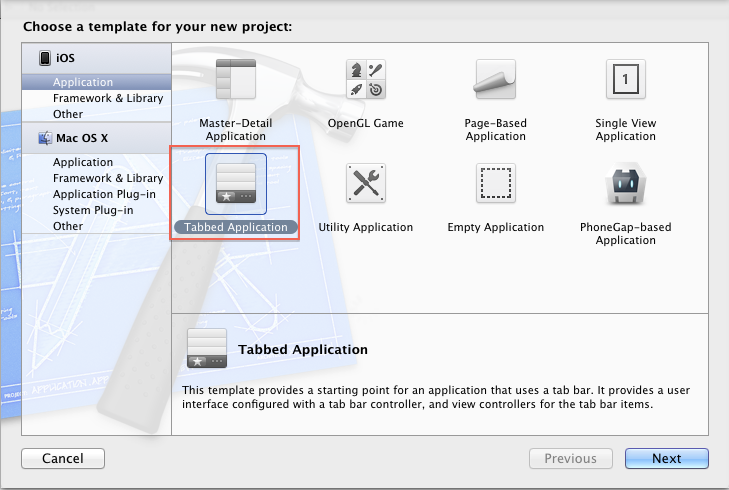This screenshot has width=729, height=490.
Task: Click the Next button
Action: click(667, 458)
